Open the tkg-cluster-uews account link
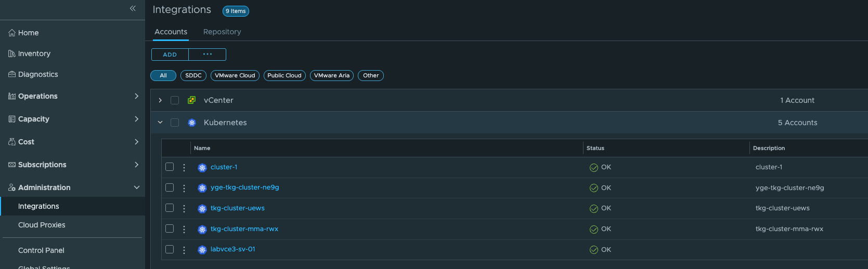868x269 pixels. [x=238, y=208]
